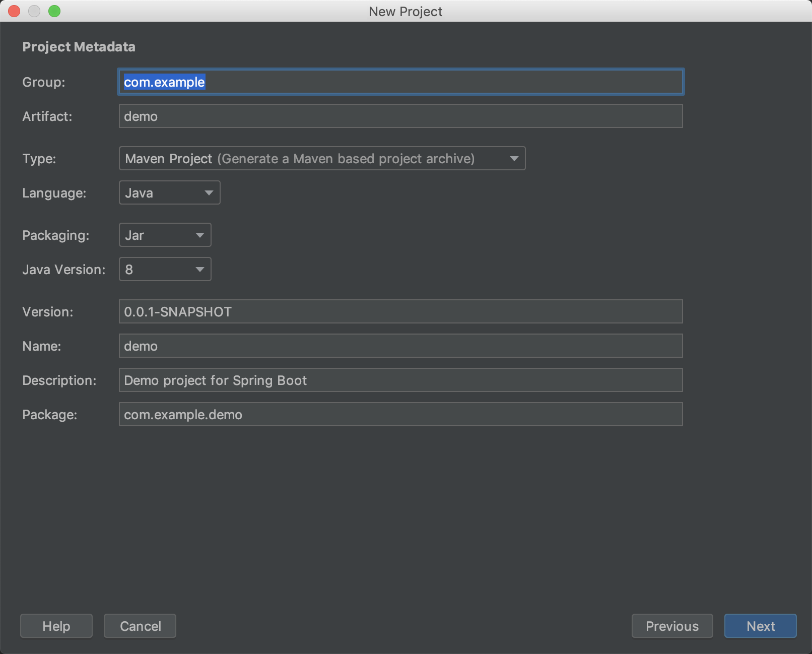The width and height of the screenshot is (812, 654).
Task: Proceed with the Next button
Action: 760,626
